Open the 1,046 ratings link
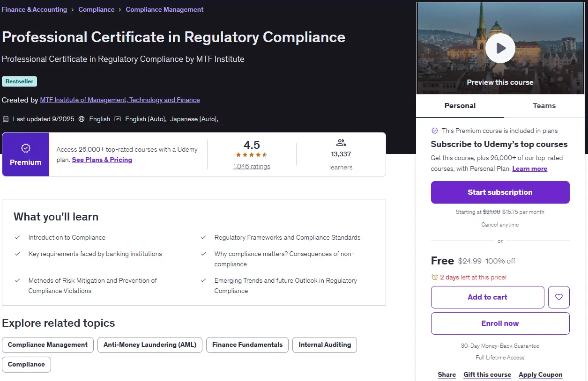588x381 pixels. (252, 166)
